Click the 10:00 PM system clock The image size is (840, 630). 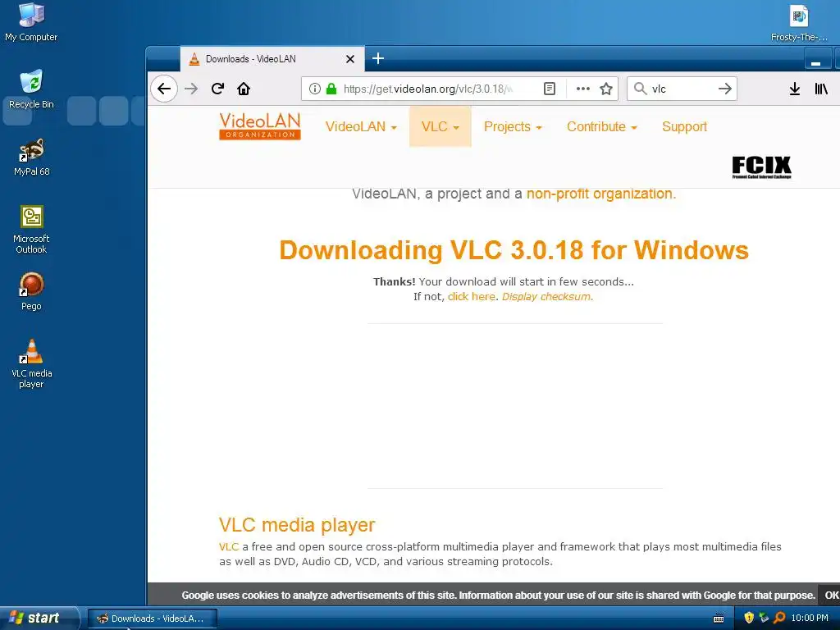coord(810,619)
